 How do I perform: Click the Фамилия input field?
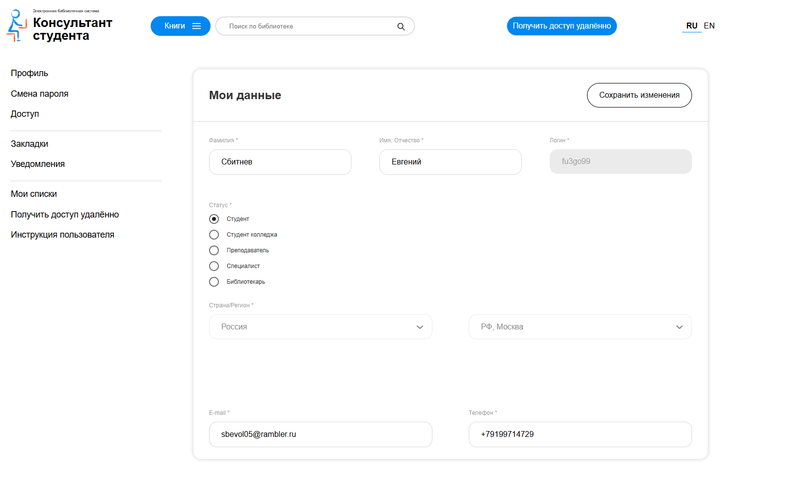(280, 162)
